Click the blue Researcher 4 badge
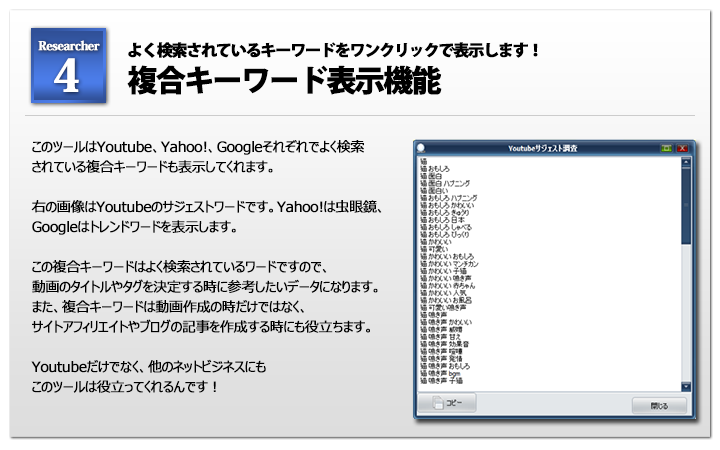The width and height of the screenshot is (720, 450). [x=68, y=66]
